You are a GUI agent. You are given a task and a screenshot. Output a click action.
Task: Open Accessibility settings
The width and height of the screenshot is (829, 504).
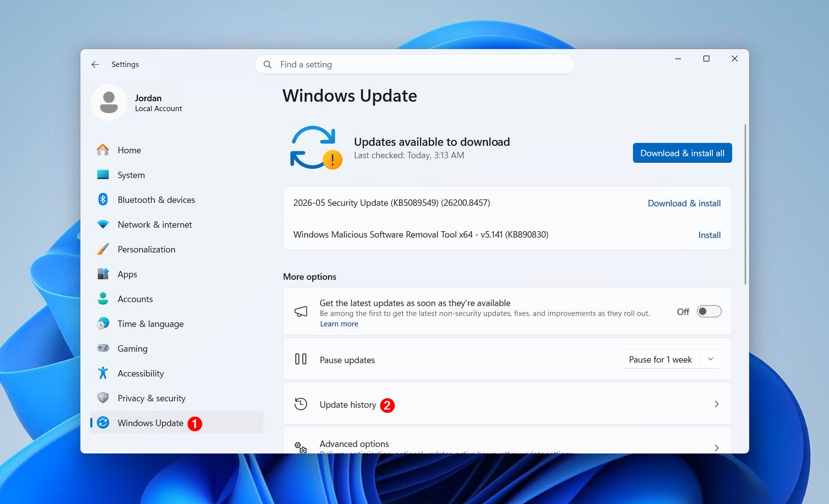coord(176,373)
